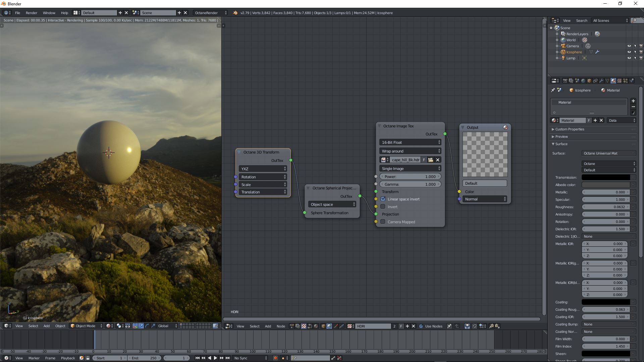The width and height of the screenshot is (644, 362).
Task: Open the 16-Bit Float dropdown
Action: (410, 142)
